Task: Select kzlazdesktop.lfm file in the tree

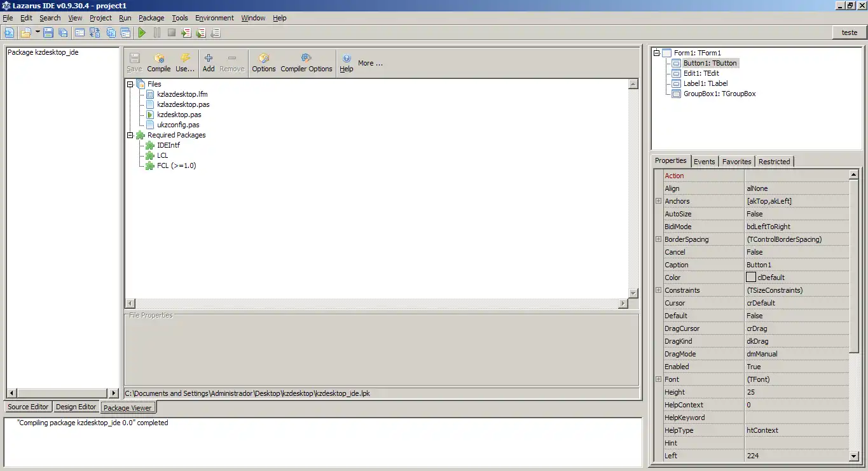Action: click(183, 94)
